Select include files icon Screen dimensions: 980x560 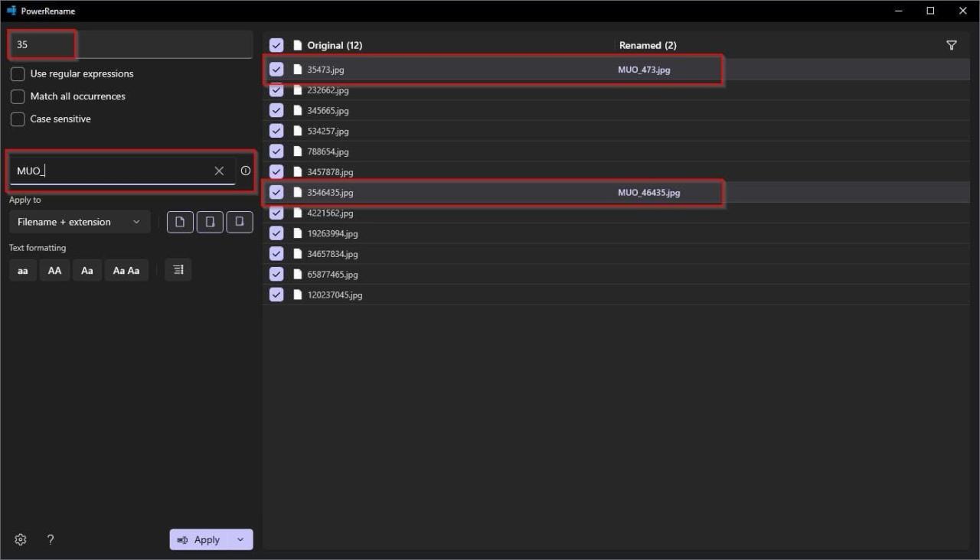point(180,222)
